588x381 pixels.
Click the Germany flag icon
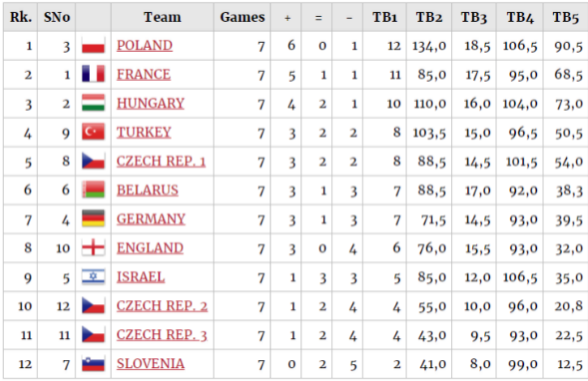coord(93,219)
